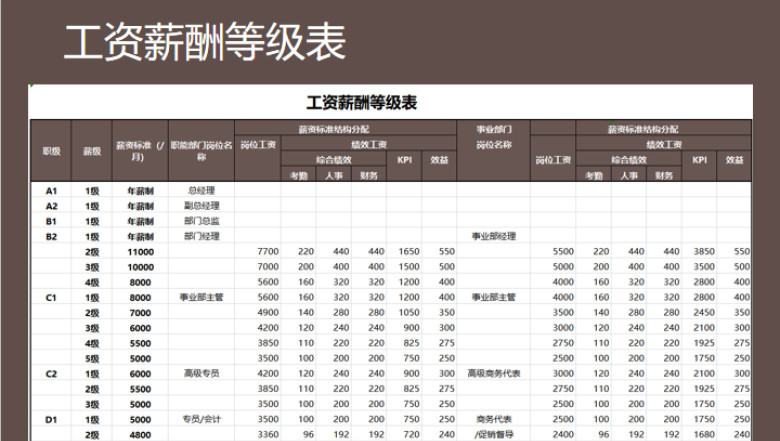Select the A1 grade cell
The height and width of the screenshot is (441, 780).
pos(51,191)
